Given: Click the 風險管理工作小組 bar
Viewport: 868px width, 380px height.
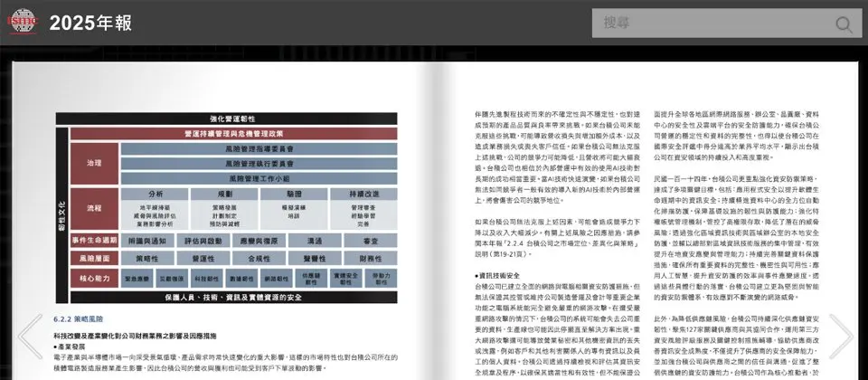Looking at the screenshot, I should pyautogui.click(x=259, y=178).
